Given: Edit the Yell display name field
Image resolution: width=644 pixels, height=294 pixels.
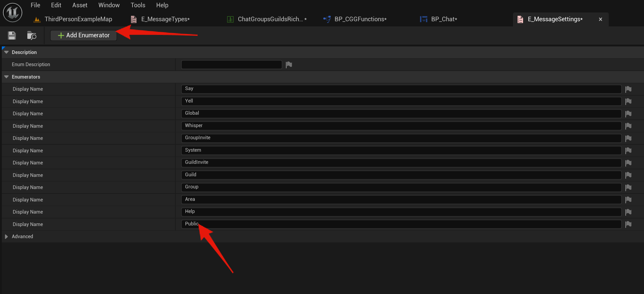Looking at the screenshot, I should [x=401, y=101].
